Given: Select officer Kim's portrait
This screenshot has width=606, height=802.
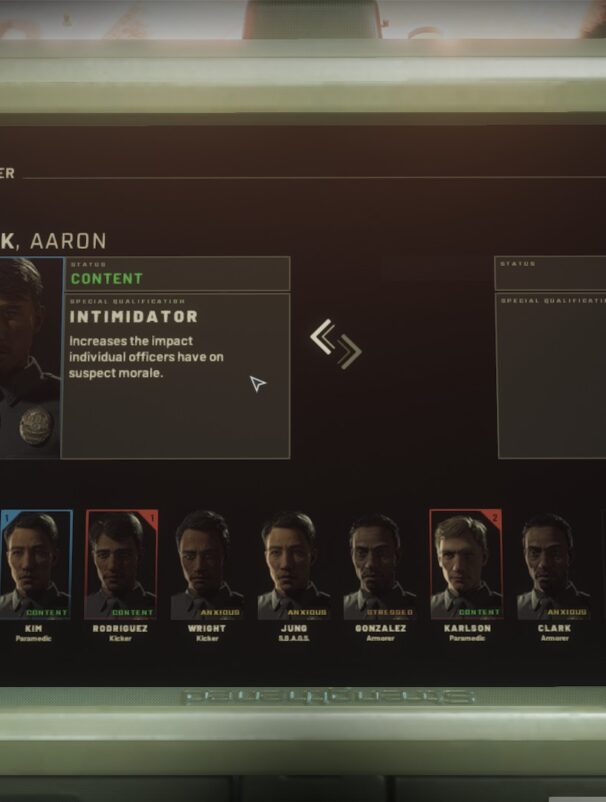Looking at the screenshot, I should click(x=36, y=565).
